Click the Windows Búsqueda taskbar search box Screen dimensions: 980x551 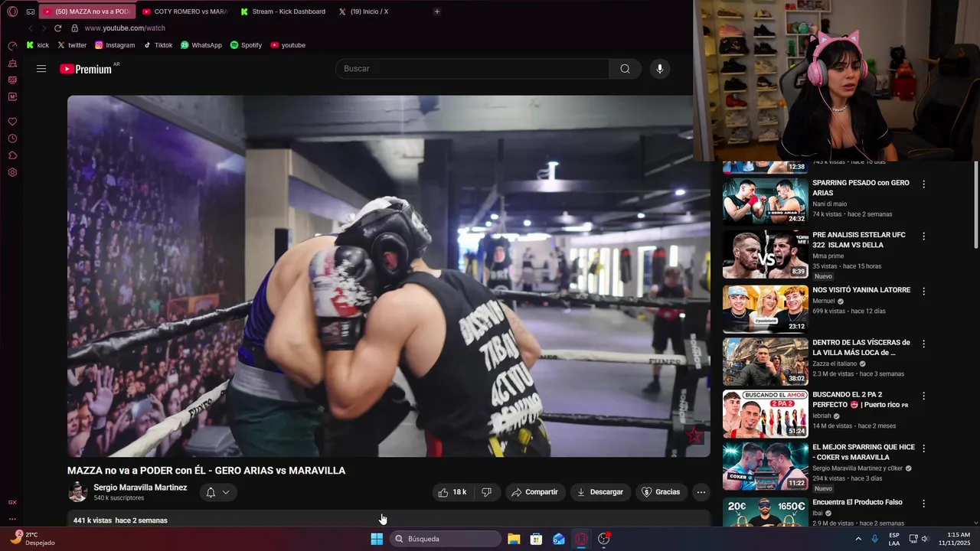446,539
